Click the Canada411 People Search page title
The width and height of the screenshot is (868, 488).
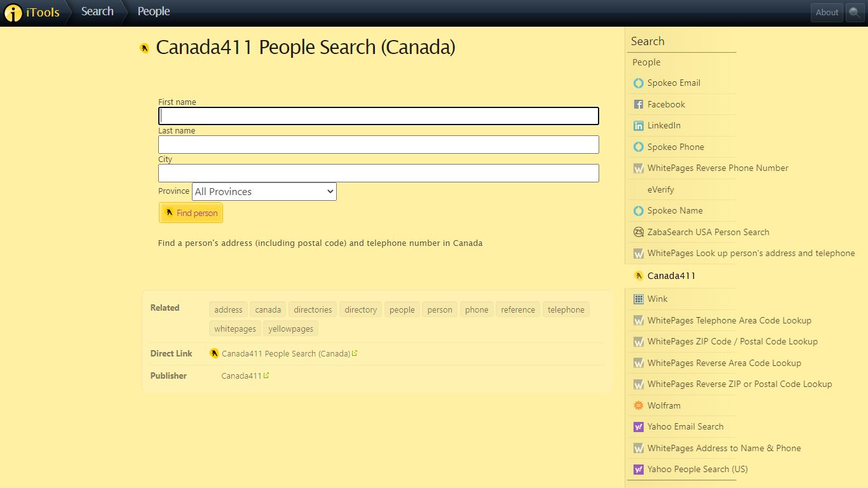click(x=306, y=48)
